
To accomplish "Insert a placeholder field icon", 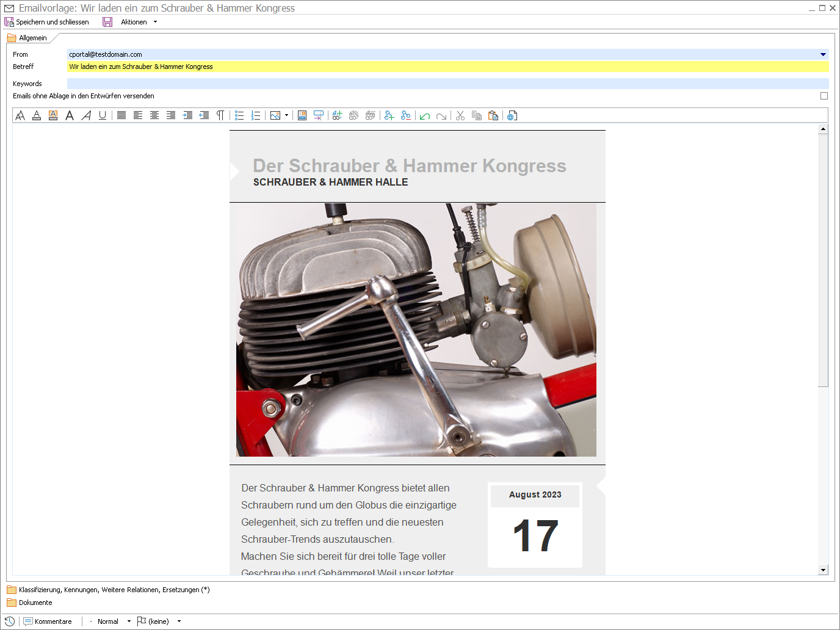I will (319, 115).
